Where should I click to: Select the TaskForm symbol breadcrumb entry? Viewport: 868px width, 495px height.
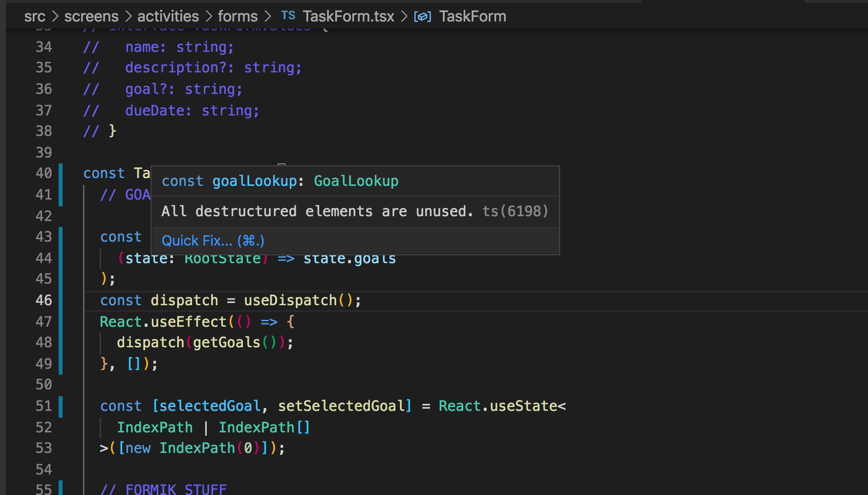point(473,16)
